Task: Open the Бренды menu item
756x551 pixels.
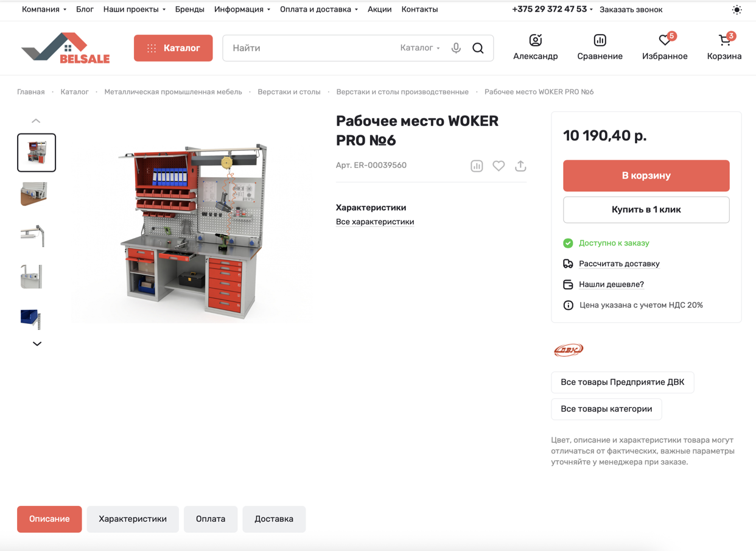Action: [x=189, y=10]
